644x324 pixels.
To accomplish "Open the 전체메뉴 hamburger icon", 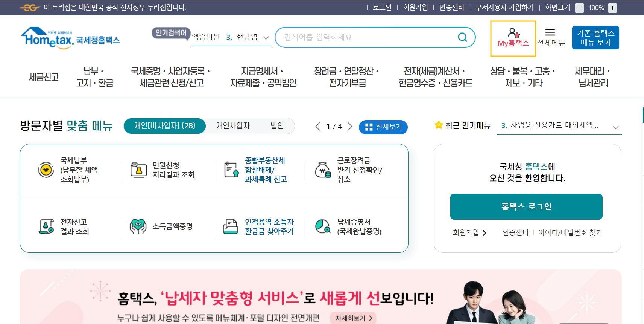I will pyautogui.click(x=550, y=32).
